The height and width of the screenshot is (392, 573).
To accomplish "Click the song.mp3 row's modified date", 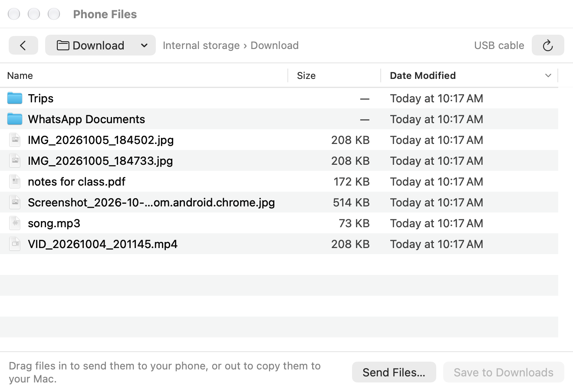I will pos(436,223).
